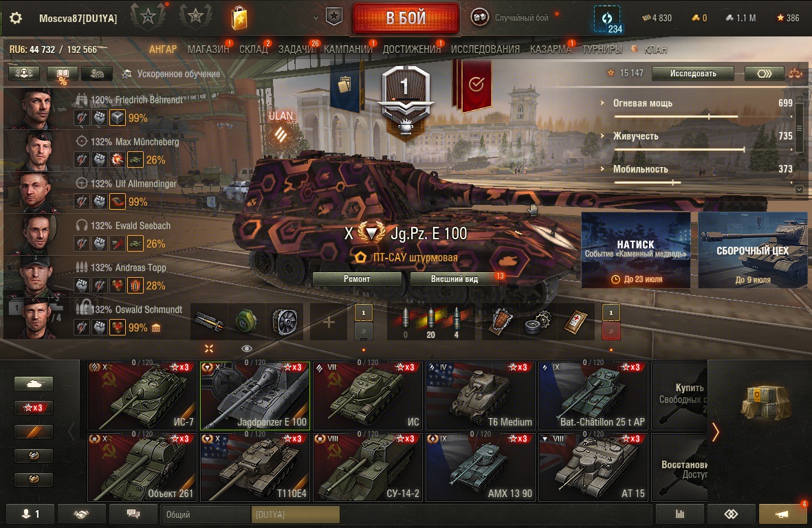
Task: Switch to the МАГАЗИН tab
Action: click(x=208, y=49)
